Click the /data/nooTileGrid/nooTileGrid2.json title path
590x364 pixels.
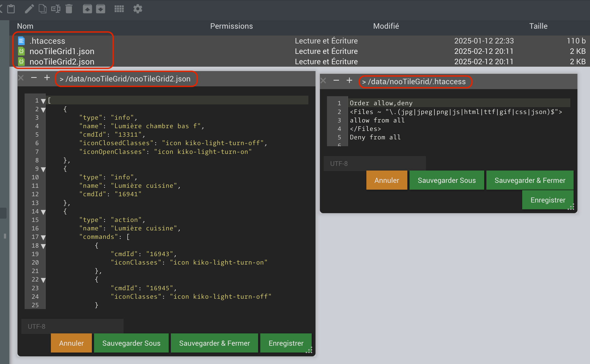pos(128,79)
